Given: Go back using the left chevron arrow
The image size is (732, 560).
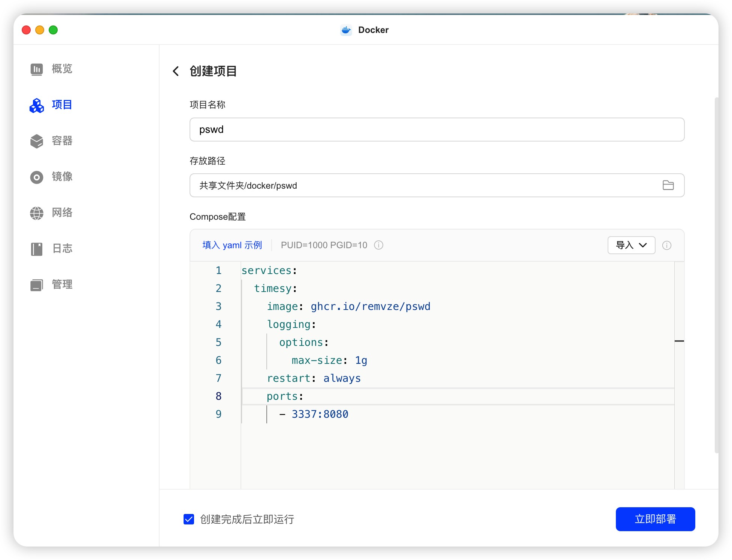Looking at the screenshot, I should coord(176,71).
